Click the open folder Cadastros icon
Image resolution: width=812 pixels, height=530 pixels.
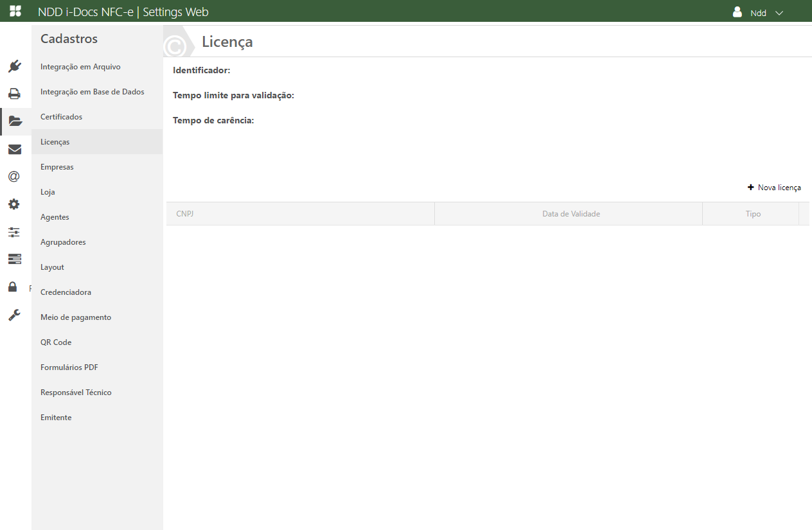(x=15, y=121)
